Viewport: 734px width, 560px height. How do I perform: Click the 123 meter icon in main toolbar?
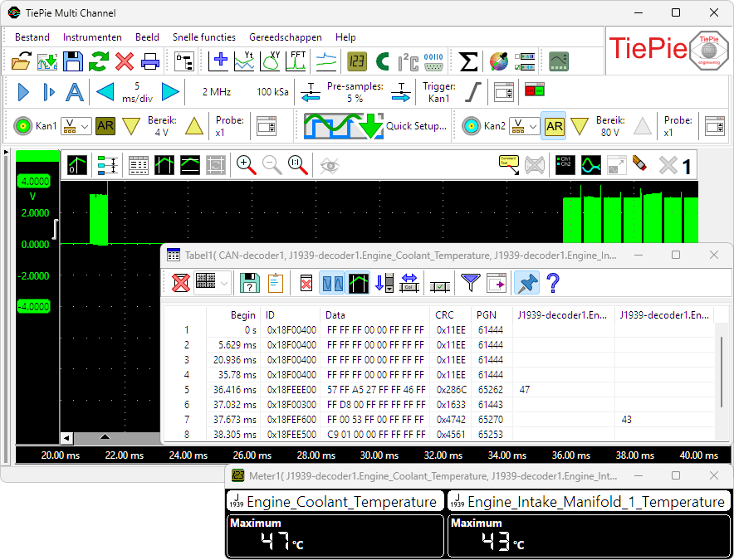357,61
